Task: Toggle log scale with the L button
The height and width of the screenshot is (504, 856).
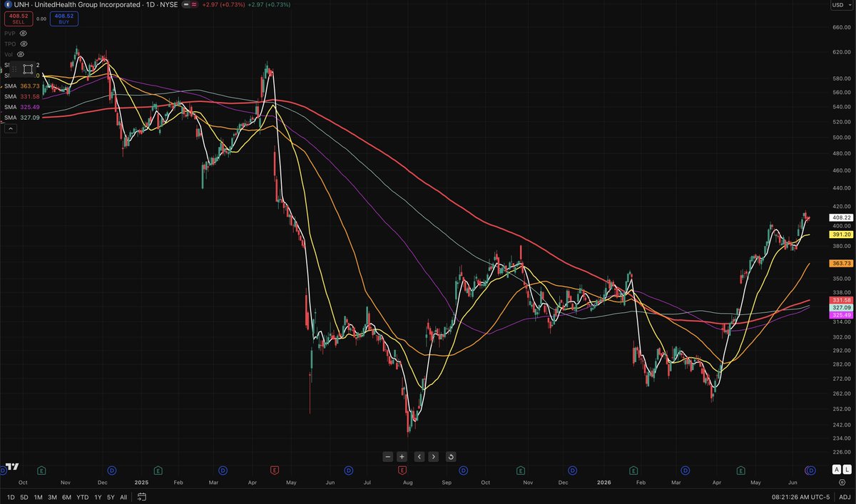Action: point(848,469)
